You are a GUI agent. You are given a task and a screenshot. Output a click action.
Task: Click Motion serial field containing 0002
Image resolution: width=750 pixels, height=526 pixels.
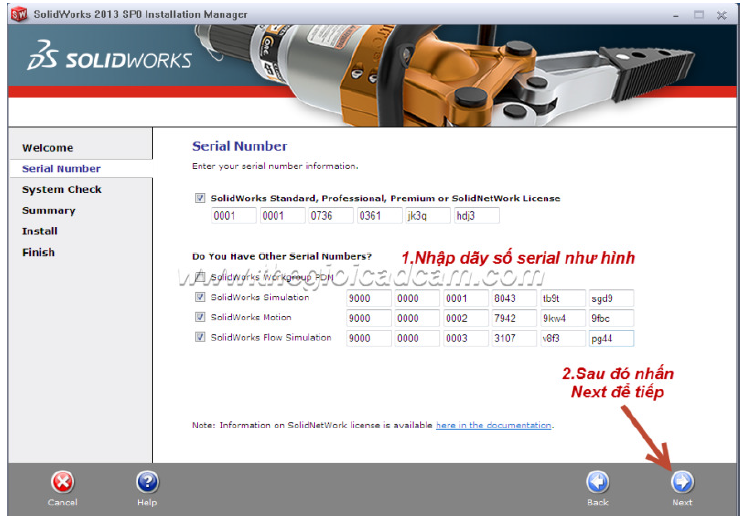(466, 318)
